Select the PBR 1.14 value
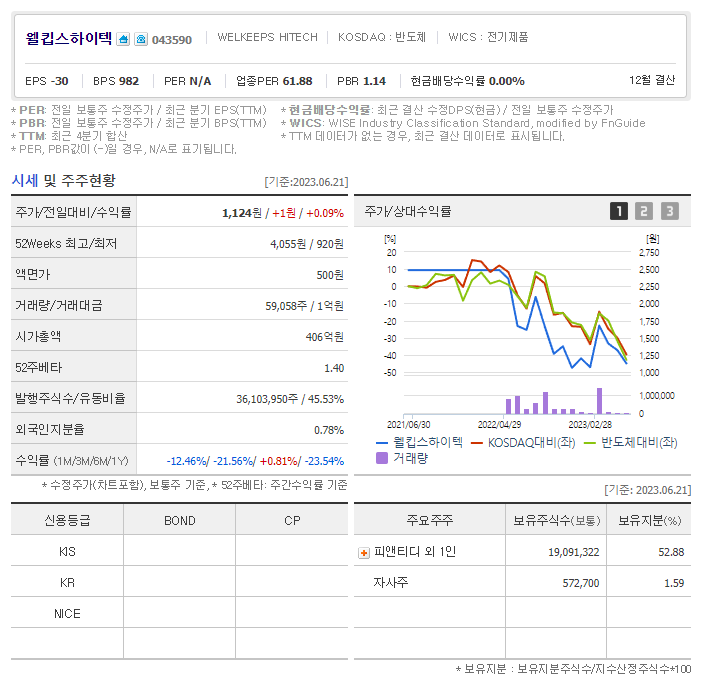Viewport: 703px width, 693px height. point(361,81)
